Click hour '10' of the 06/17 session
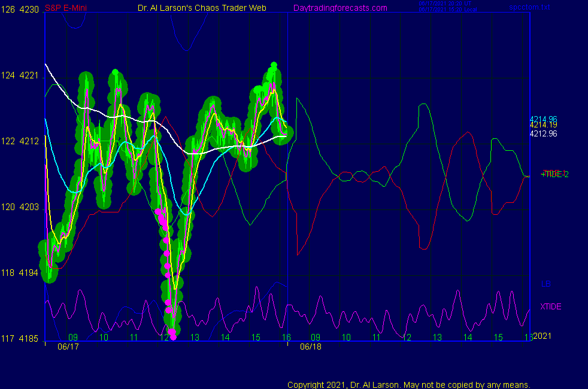The height and width of the screenshot is (389, 588). pos(104,338)
